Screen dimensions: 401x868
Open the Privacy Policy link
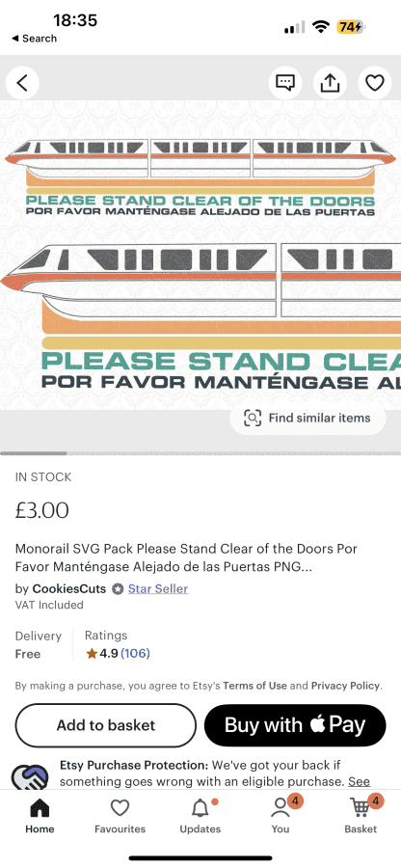click(x=345, y=686)
